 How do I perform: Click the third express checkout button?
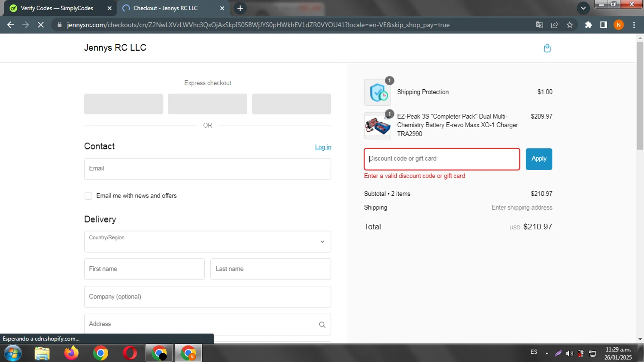tap(292, 104)
